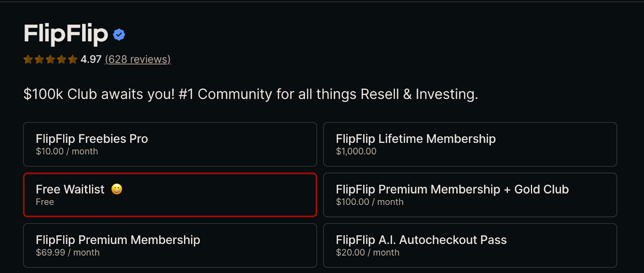Open the 628 reviews link

click(x=137, y=59)
